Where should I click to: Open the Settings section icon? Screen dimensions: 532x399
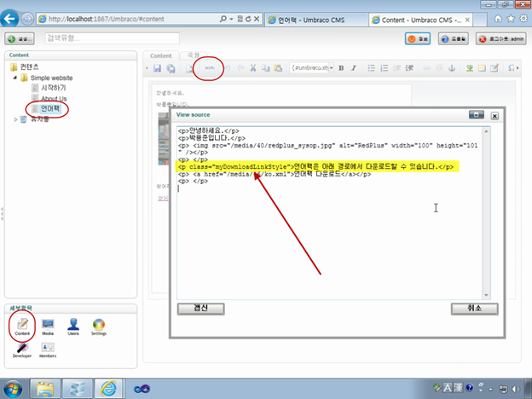(99, 327)
